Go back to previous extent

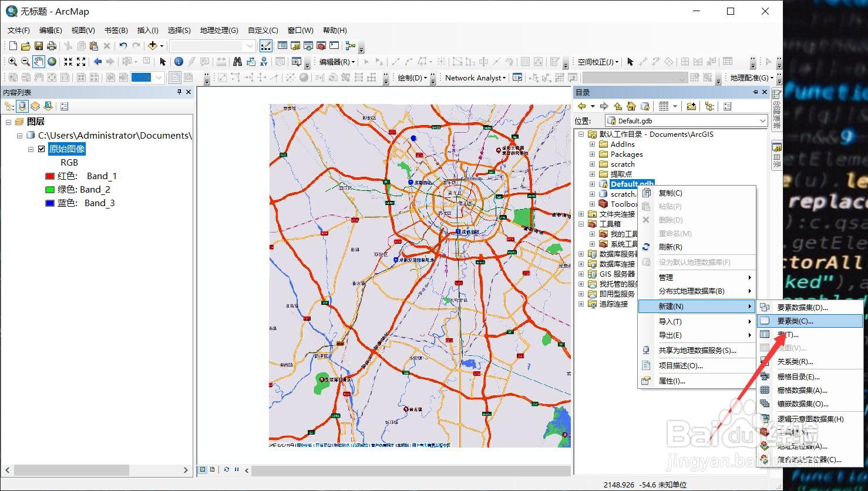[x=97, y=62]
